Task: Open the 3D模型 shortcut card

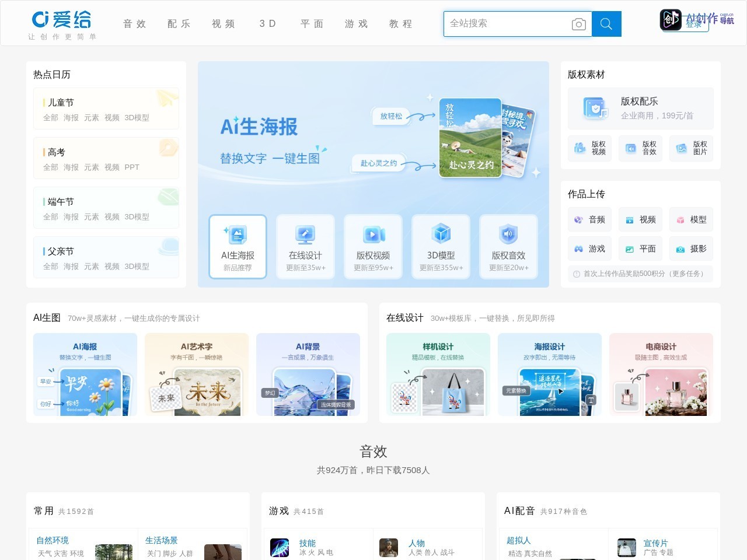Action: (x=441, y=247)
